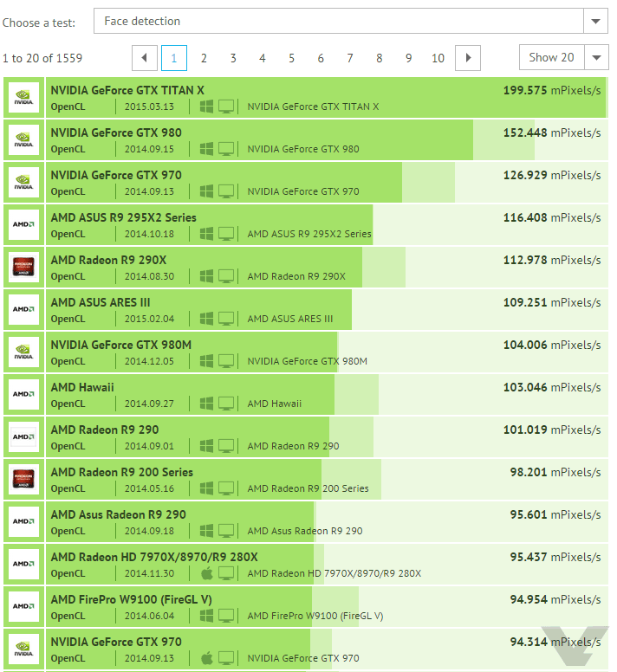Jump to page 10 of results
The image size is (617, 672).
(438, 58)
